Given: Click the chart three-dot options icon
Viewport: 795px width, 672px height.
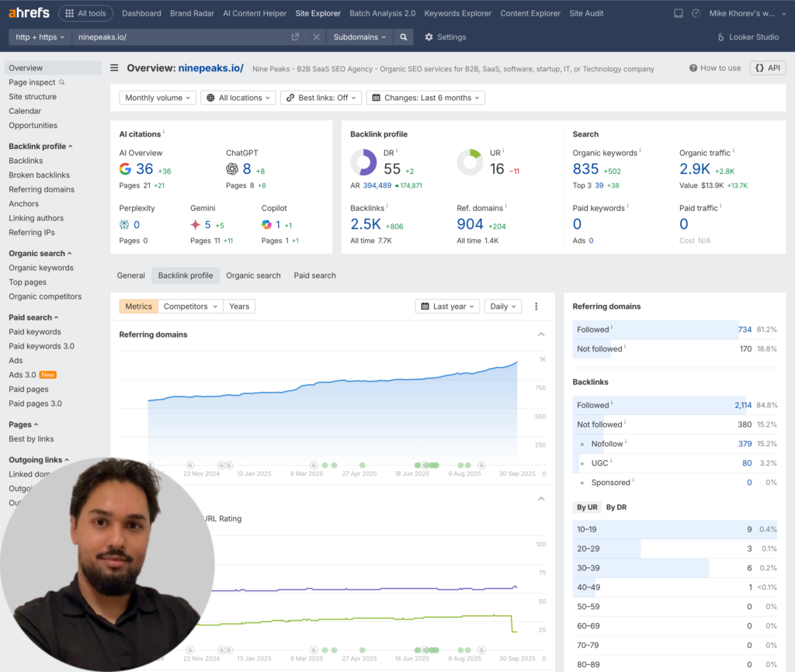Looking at the screenshot, I should pyautogui.click(x=536, y=307).
